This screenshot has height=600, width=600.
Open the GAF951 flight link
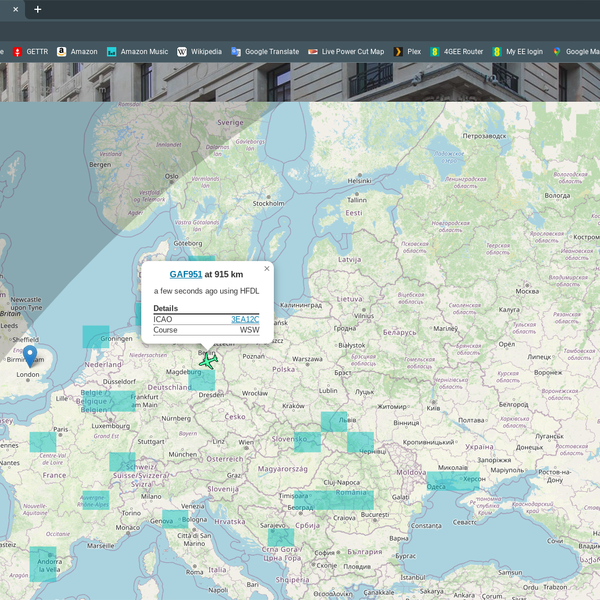[186, 274]
